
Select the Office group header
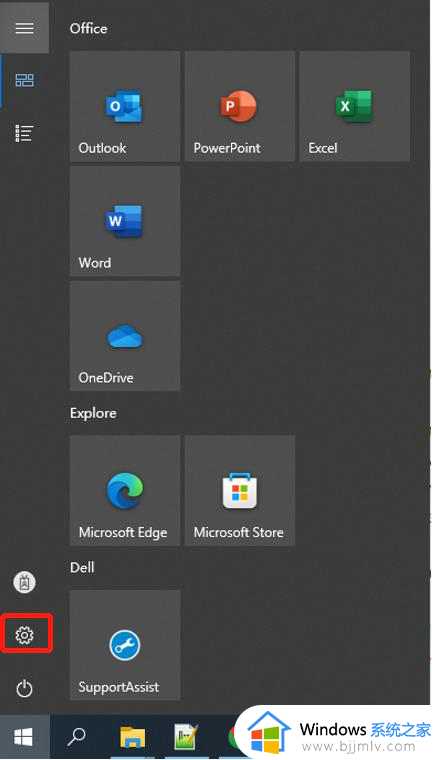click(89, 29)
